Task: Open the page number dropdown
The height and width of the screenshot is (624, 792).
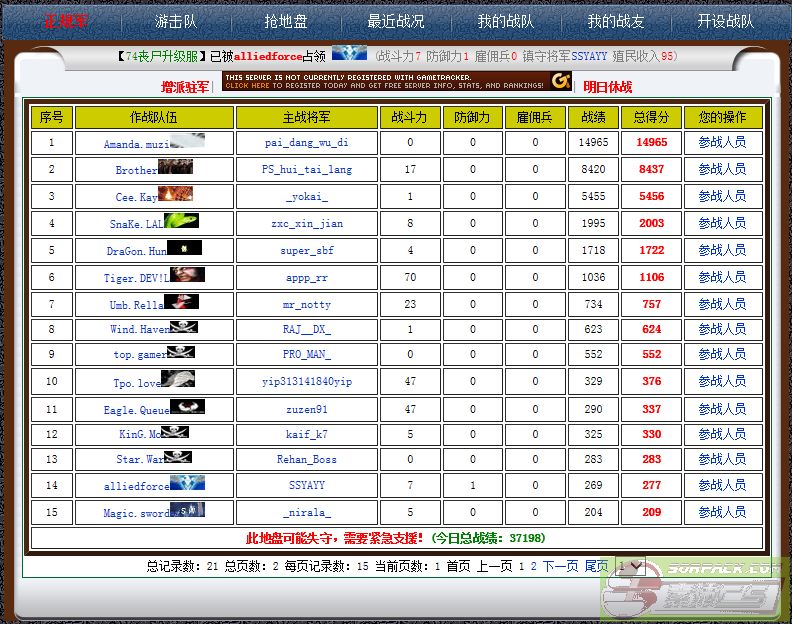Action: point(630,566)
